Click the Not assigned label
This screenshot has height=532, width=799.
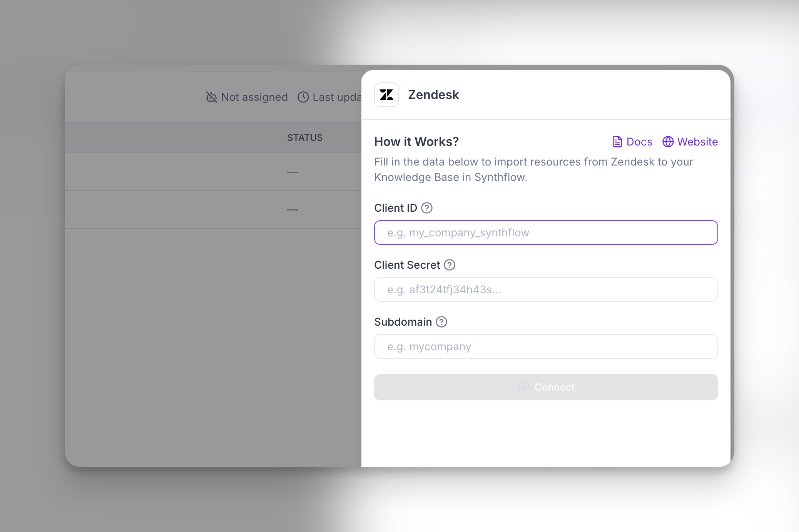point(254,97)
